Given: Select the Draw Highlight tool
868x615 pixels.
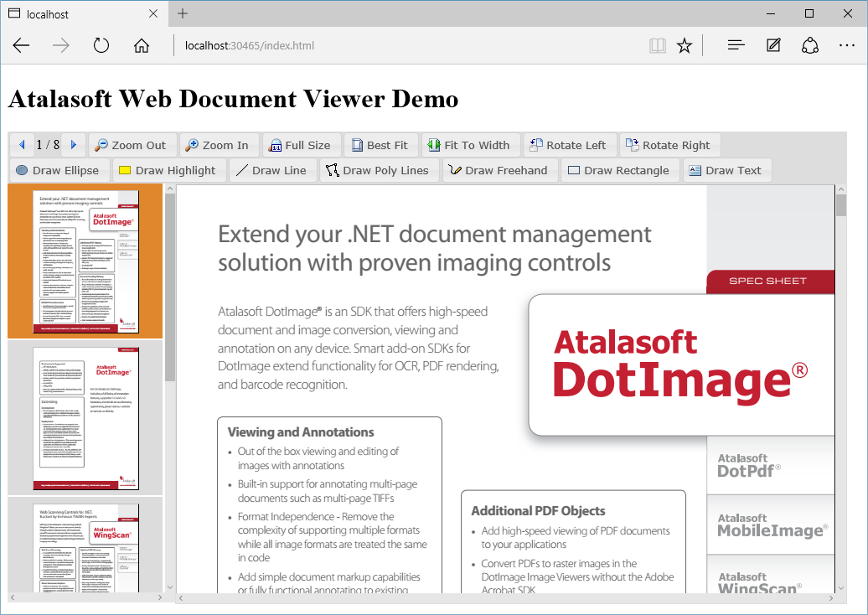Looking at the screenshot, I should (x=168, y=170).
